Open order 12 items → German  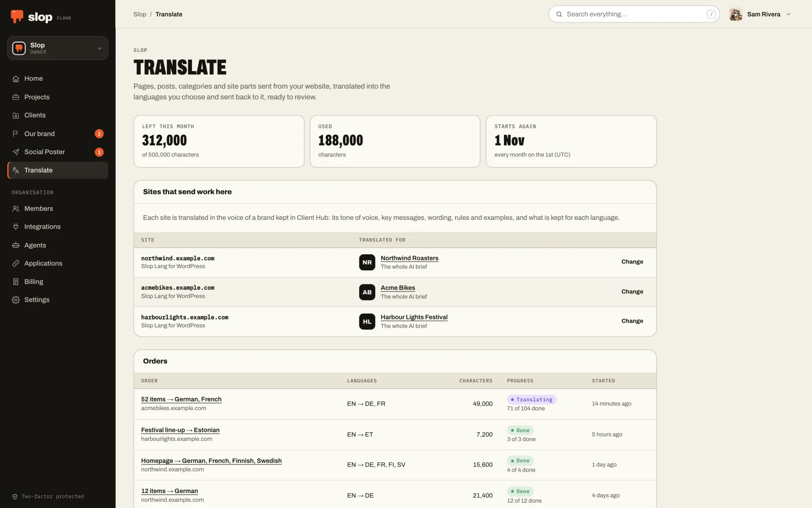coord(169,491)
